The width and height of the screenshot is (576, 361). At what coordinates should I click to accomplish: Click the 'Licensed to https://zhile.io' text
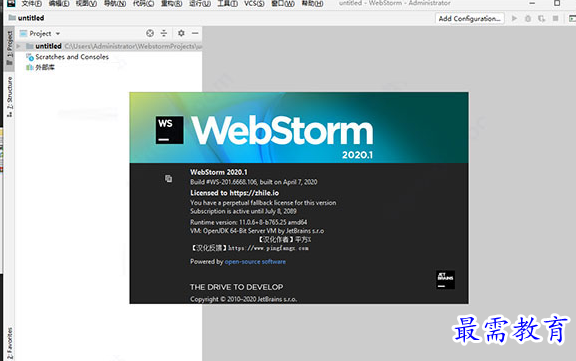point(234,193)
